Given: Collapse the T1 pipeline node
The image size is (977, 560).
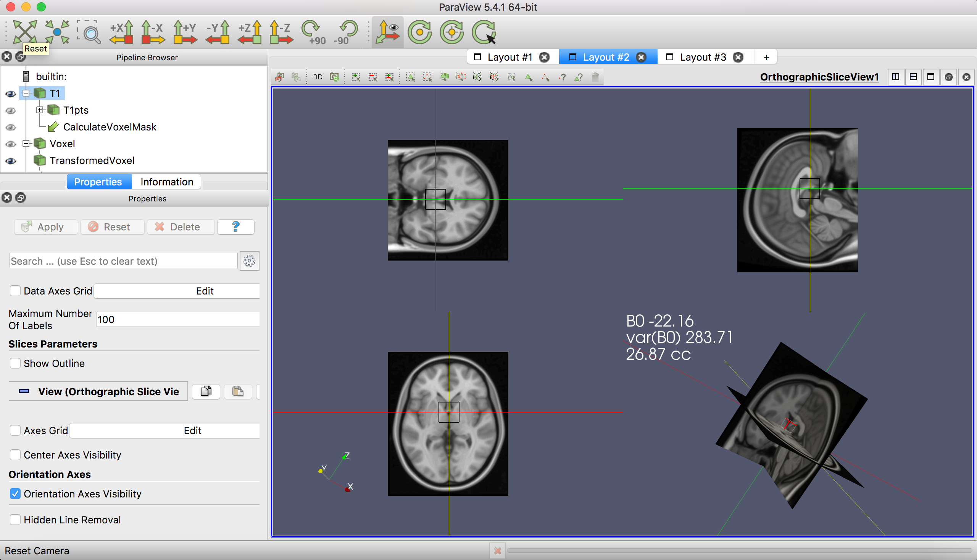Looking at the screenshot, I should tap(26, 93).
